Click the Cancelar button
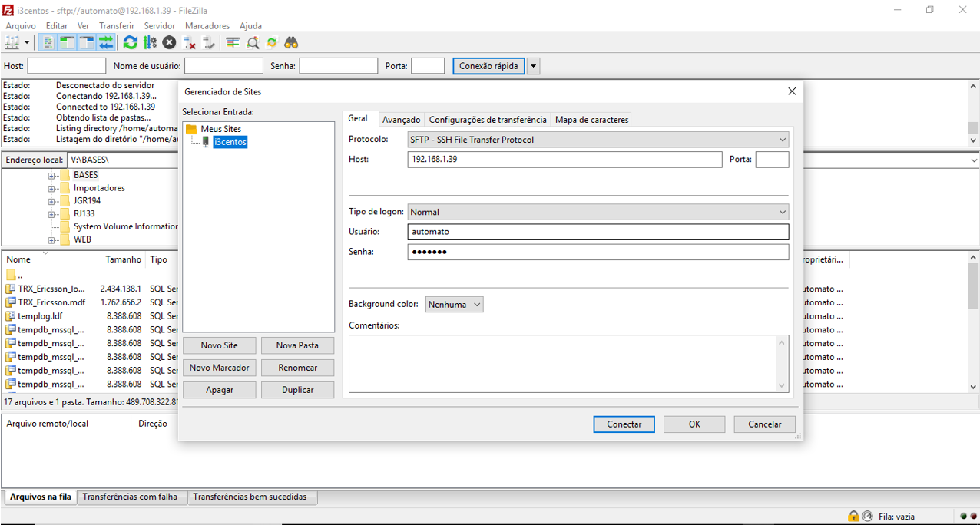The height and width of the screenshot is (525, 980). coord(765,424)
